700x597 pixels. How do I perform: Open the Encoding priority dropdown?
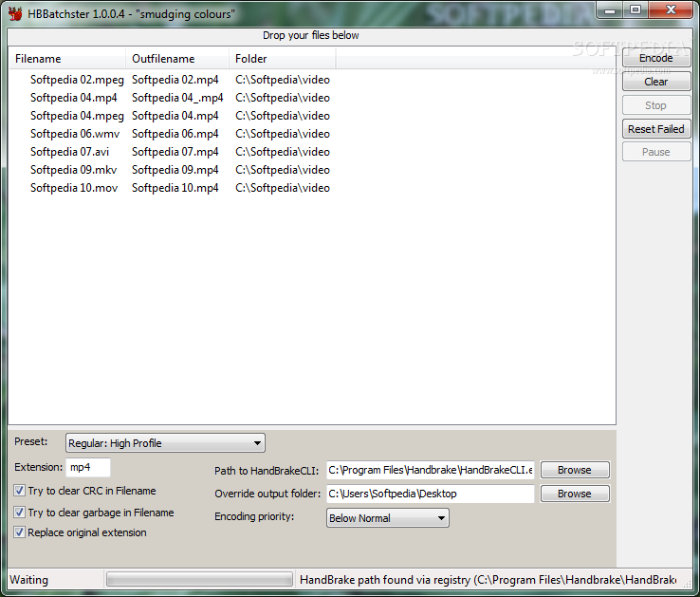(388, 518)
